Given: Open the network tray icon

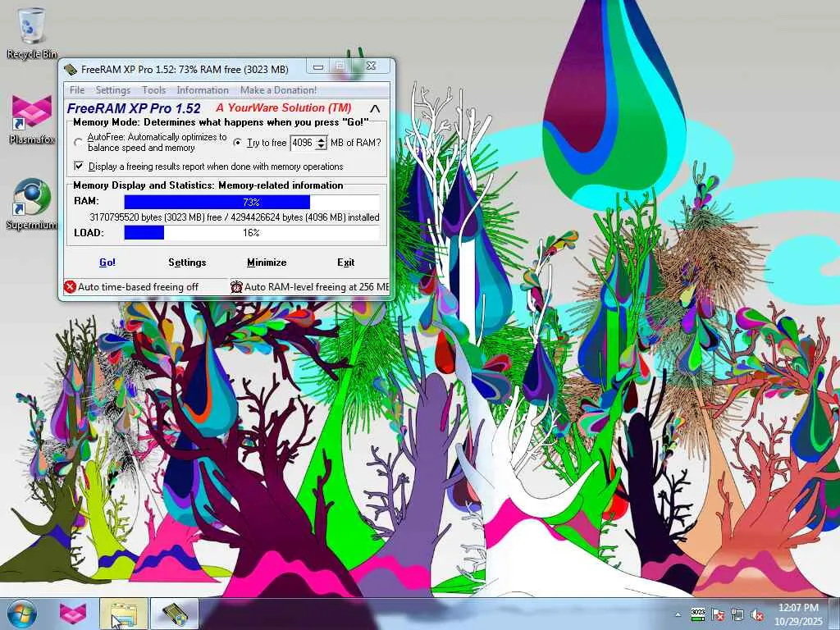Looking at the screenshot, I should pyautogui.click(x=737, y=614).
